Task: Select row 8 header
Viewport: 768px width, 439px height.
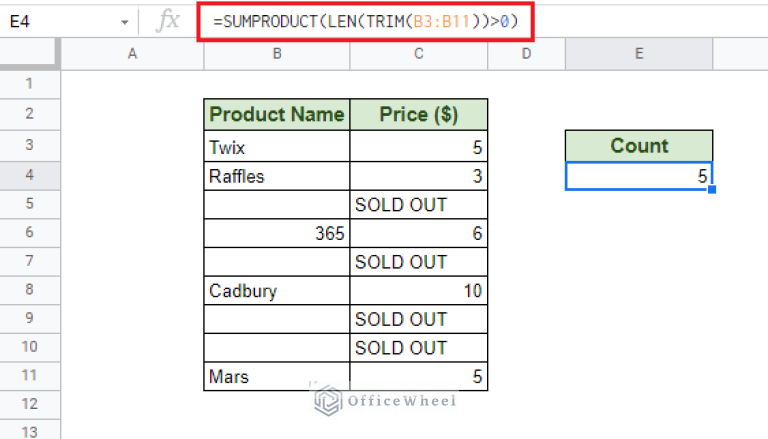Action: (30, 290)
